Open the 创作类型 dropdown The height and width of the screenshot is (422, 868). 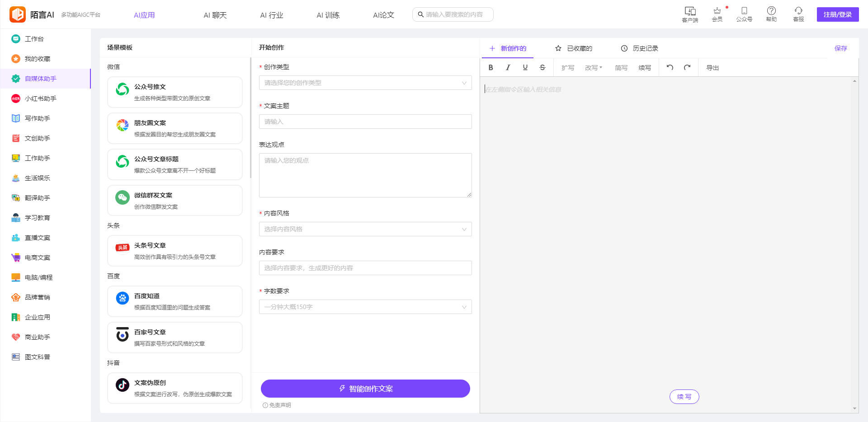point(365,83)
